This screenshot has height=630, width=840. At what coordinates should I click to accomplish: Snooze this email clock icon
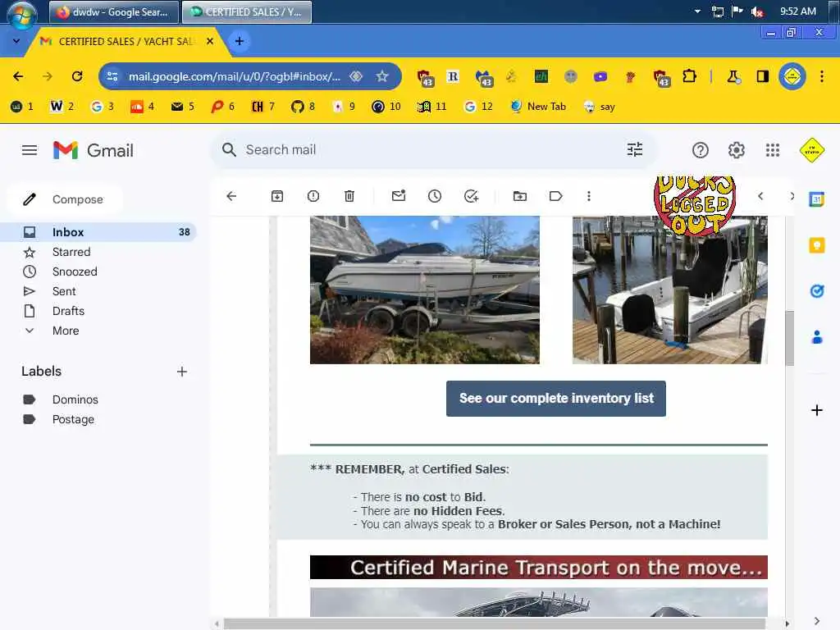tap(435, 196)
